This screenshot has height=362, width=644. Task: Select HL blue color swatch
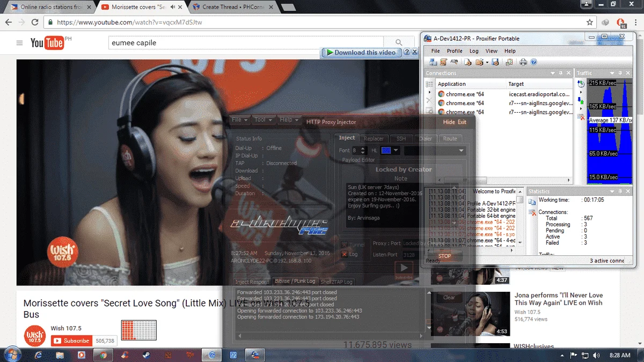(x=386, y=151)
